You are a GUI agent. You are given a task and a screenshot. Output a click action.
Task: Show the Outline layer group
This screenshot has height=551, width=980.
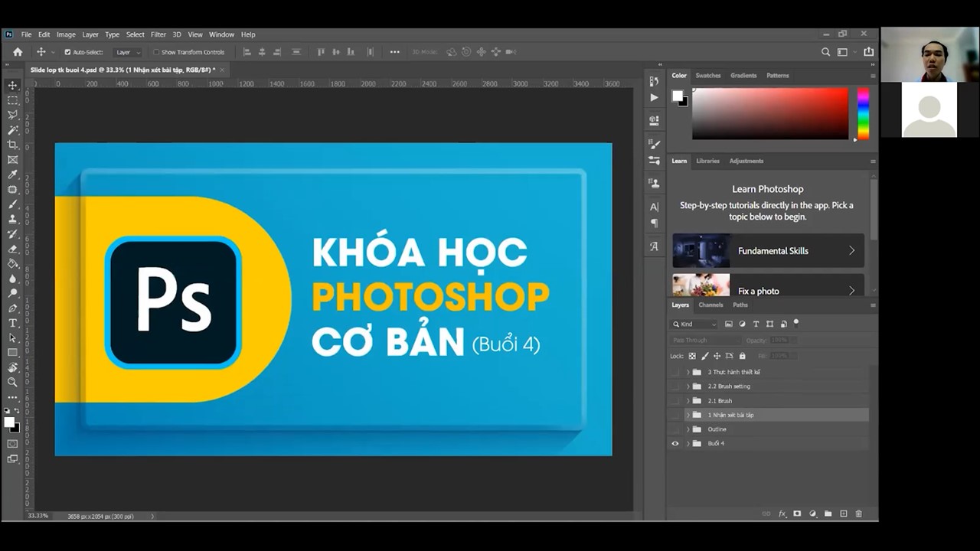(675, 429)
